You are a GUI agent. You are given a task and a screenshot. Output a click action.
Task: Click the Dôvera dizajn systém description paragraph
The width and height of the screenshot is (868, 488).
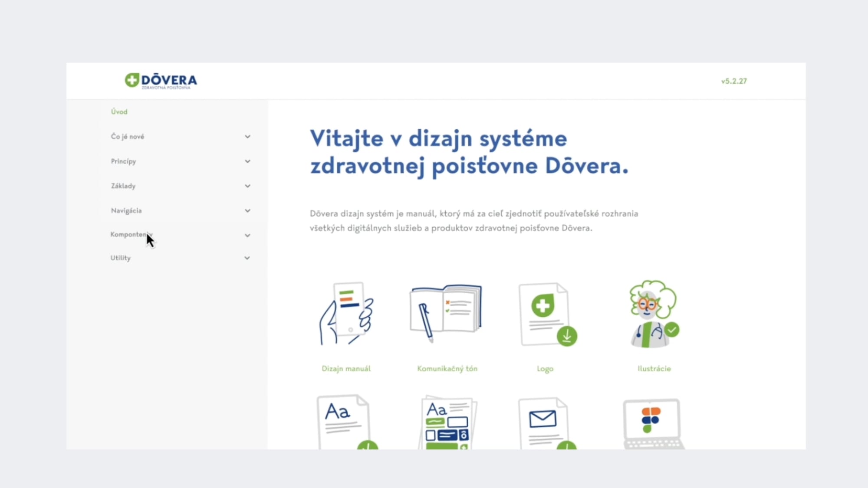point(474,221)
